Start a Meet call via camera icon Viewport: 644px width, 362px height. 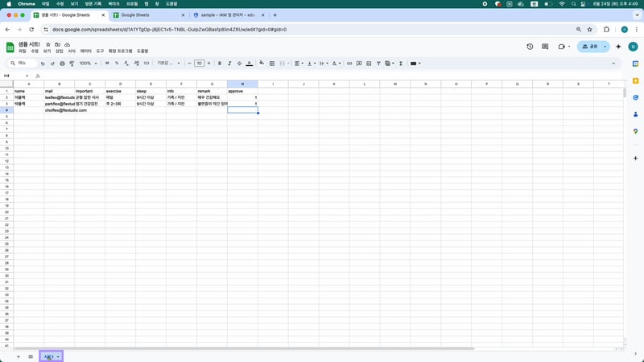click(x=561, y=47)
